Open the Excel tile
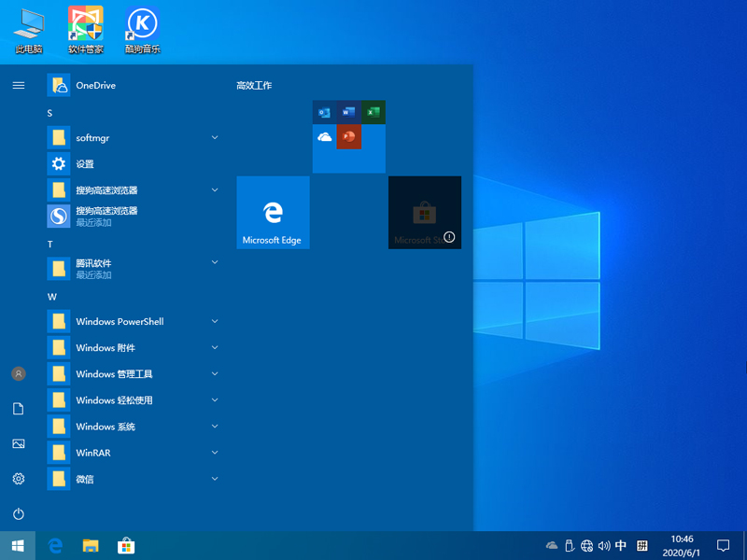747x560 pixels. click(x=373, y=111)
